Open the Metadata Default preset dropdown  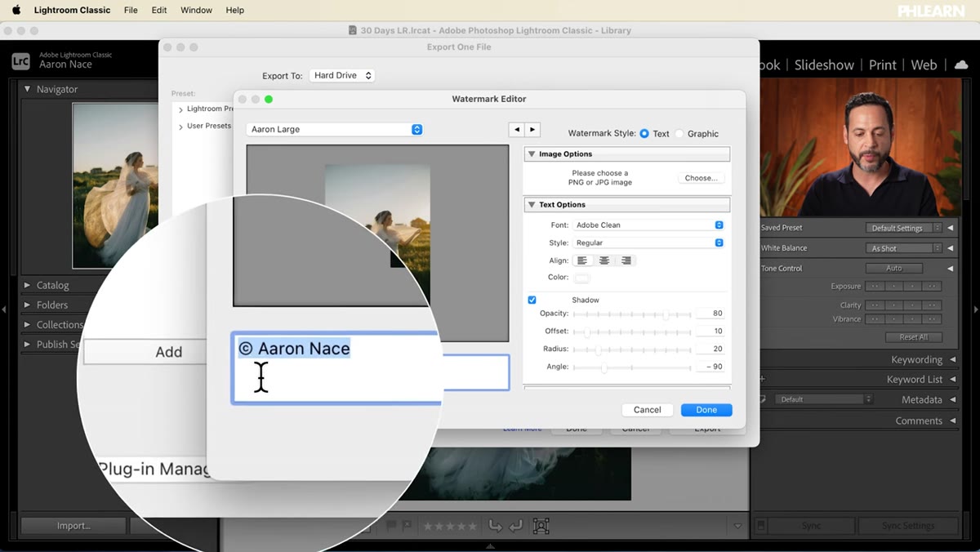pyautogui.click(x=825, y=399)
